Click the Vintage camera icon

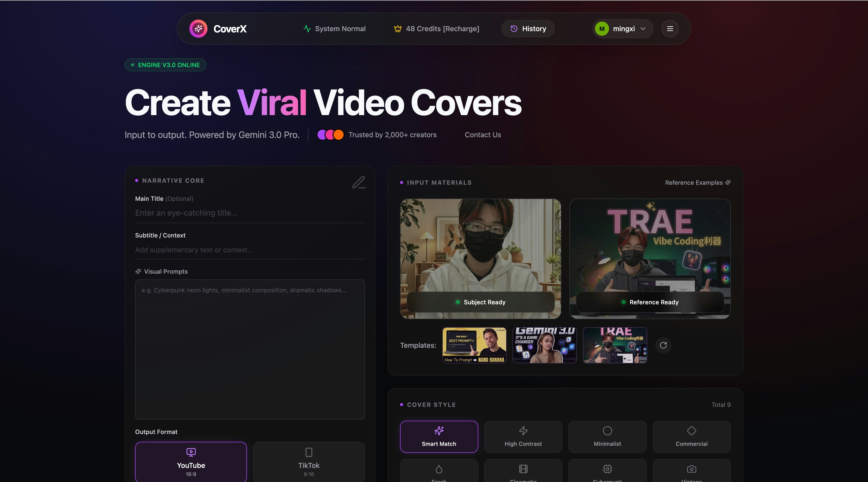coord(691,469)
